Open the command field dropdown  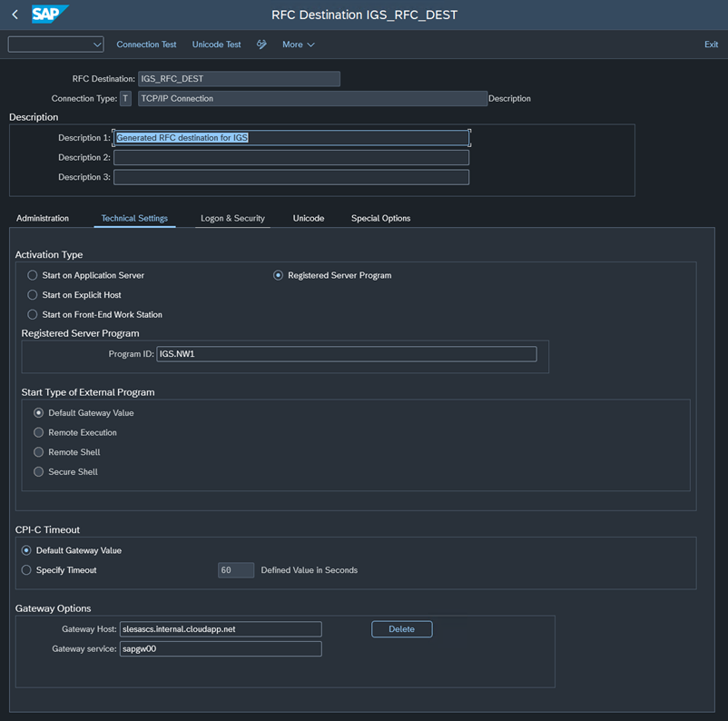click(x=97, y=44)
